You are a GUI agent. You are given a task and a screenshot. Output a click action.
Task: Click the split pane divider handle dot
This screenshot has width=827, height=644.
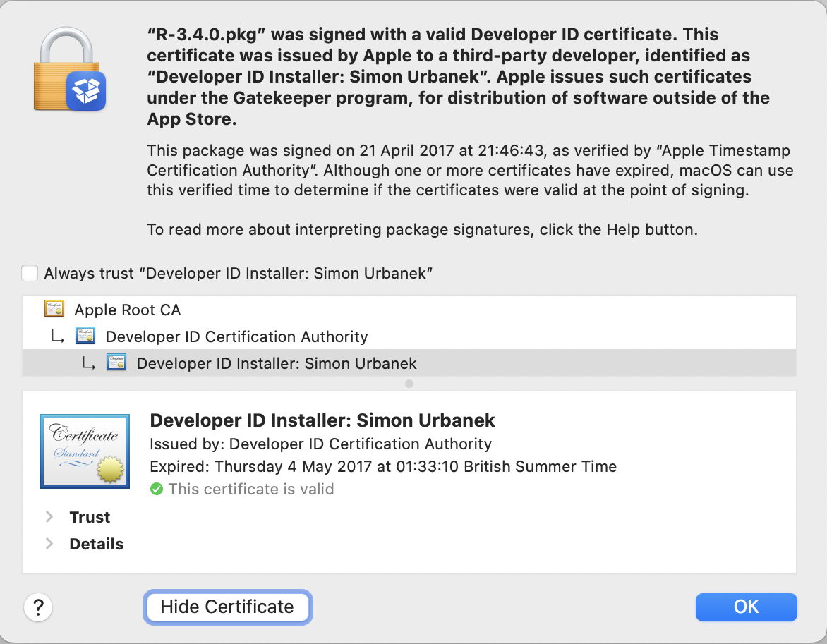409,384
